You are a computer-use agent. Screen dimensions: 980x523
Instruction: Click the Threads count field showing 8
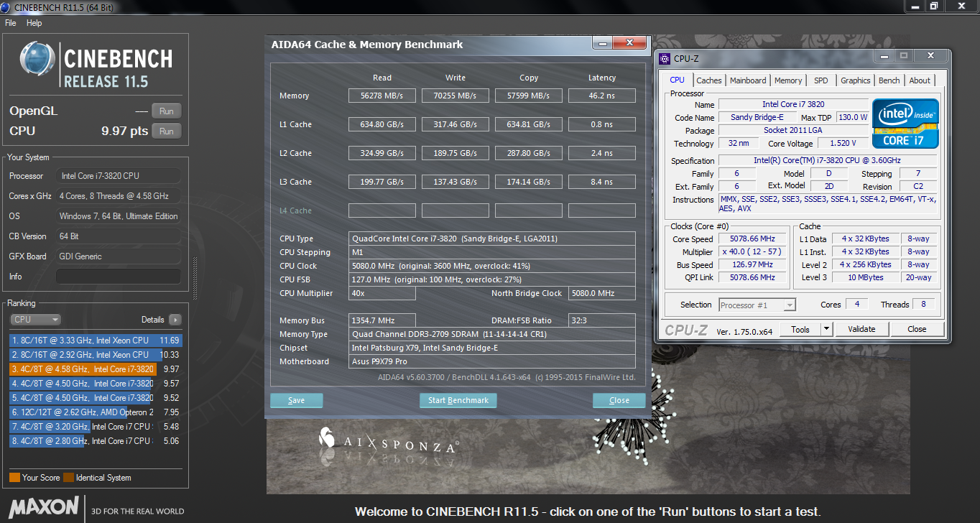[x=923, y=304]
